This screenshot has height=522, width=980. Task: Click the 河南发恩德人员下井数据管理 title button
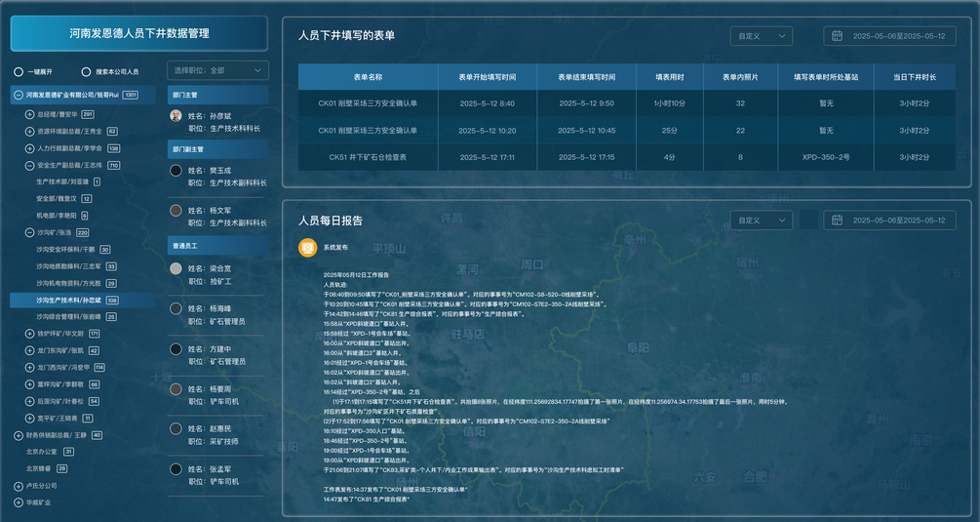(x=138, y=33)
